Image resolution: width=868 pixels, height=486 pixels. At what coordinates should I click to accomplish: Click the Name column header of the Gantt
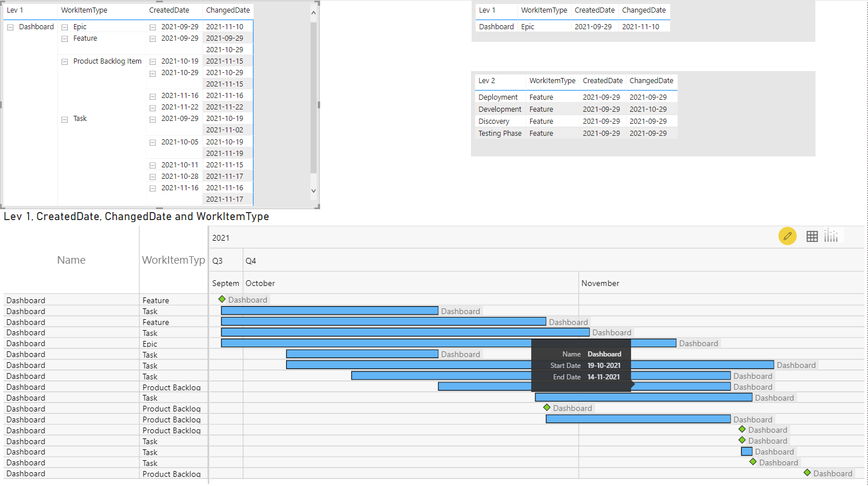tap(71, 260)
